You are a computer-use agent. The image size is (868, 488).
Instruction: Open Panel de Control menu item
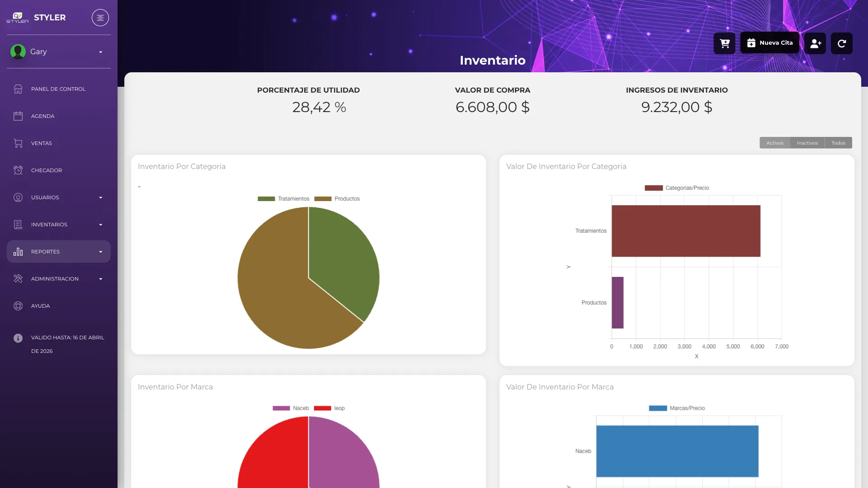[59, 89]
